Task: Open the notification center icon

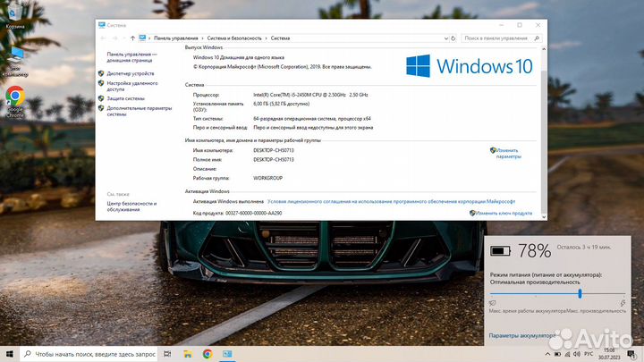Action: [x=631, y=354]
